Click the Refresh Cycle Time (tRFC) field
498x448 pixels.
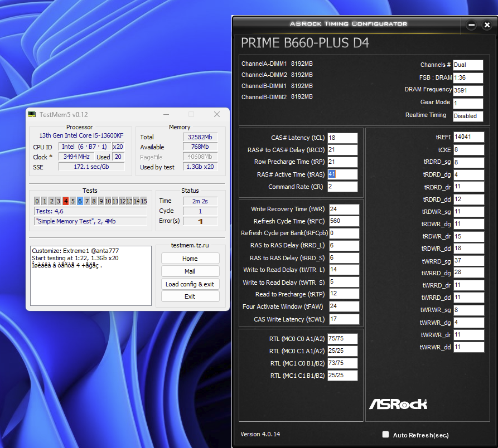(344, 221)
